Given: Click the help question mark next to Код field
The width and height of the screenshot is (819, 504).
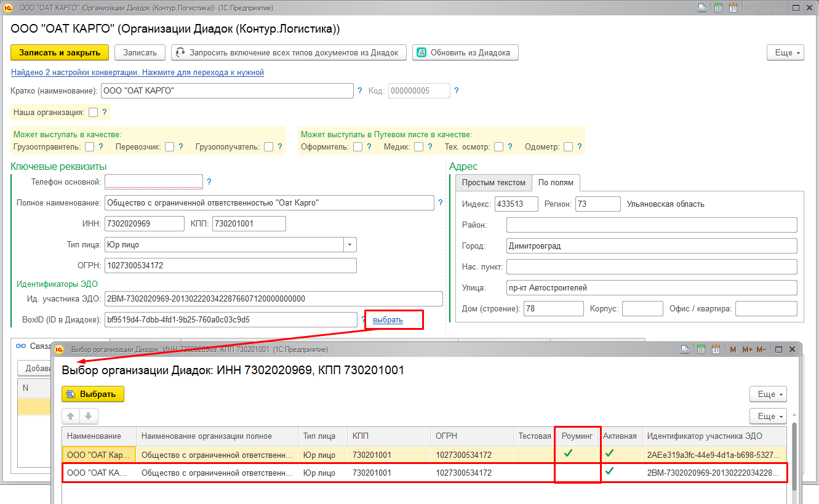Looking at the screenshot, I should tap(457, 91).
